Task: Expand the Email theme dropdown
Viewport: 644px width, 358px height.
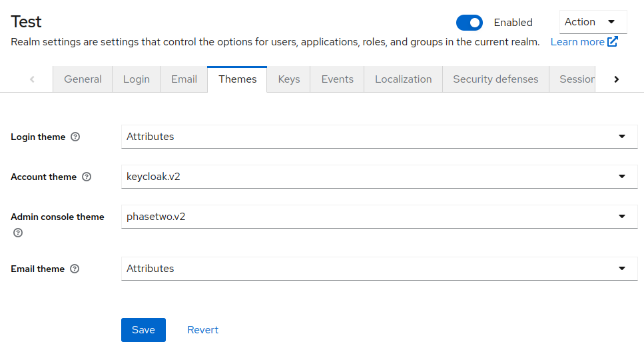Action: tap(377, 269)
